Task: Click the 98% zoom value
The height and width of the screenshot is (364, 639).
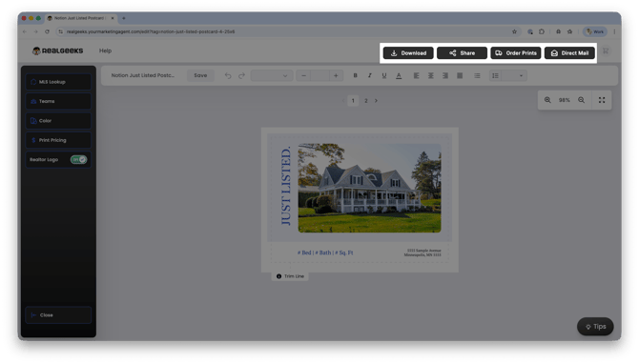Action: [565, 100]
